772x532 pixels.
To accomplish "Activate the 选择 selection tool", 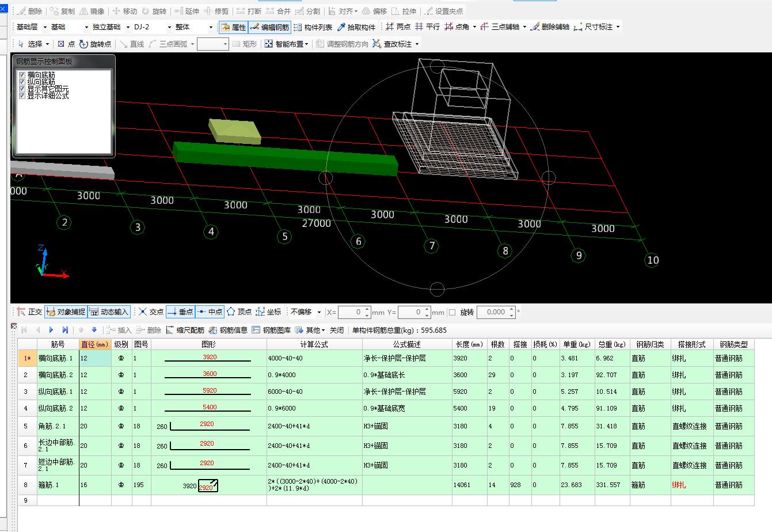I will click(30, 44).
